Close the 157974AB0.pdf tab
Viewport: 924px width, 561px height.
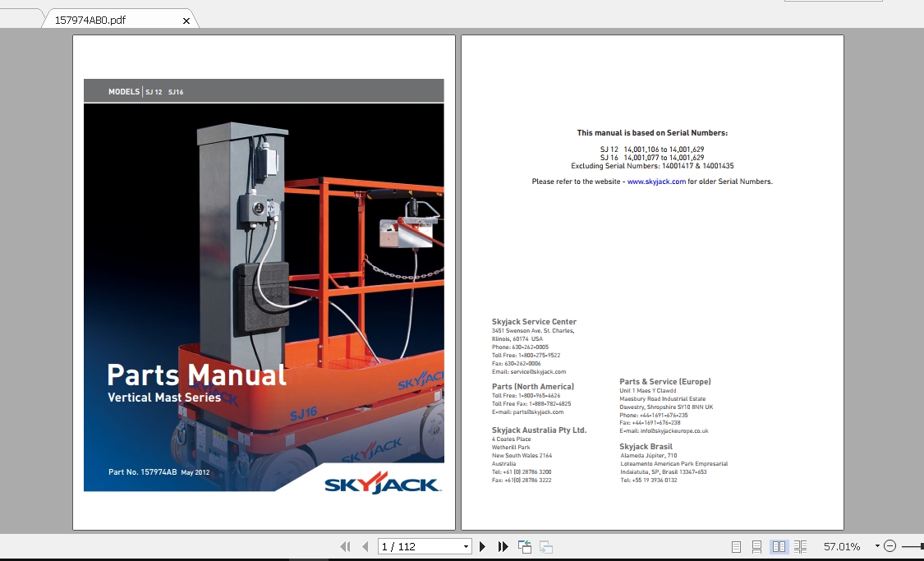(186, 20)
